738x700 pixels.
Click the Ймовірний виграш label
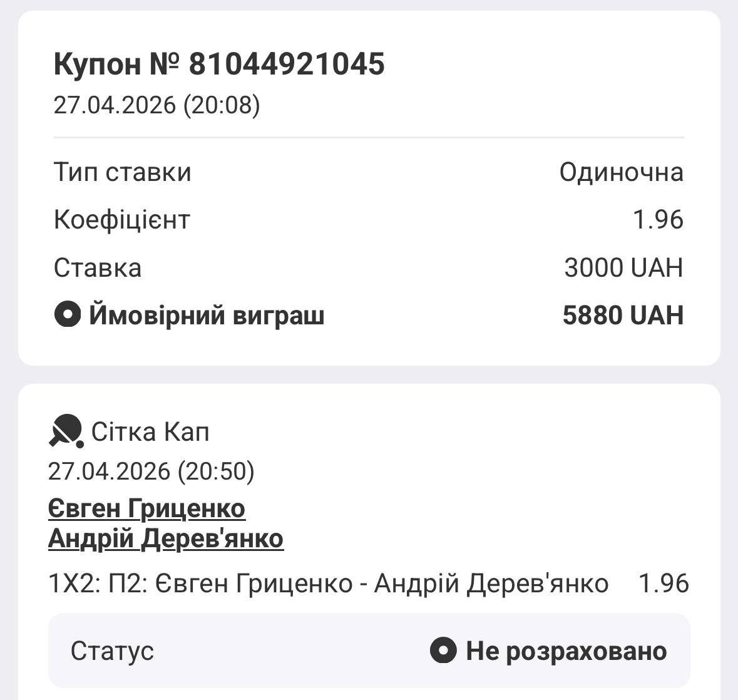207,315
